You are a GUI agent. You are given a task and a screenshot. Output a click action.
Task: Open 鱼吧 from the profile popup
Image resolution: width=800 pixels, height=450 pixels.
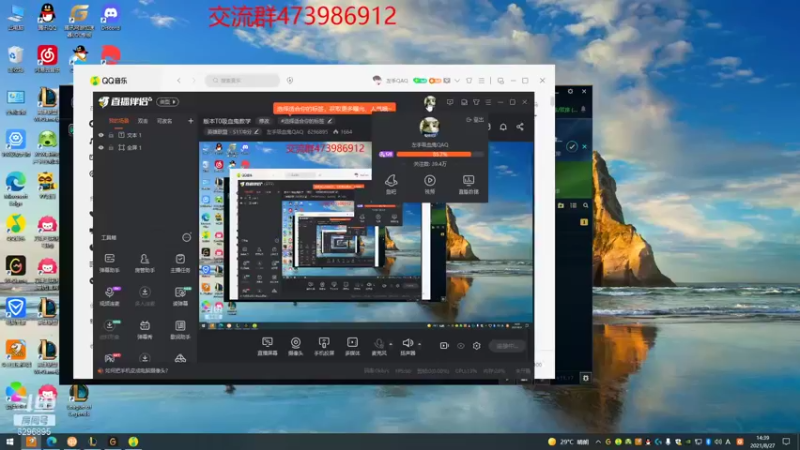click(x=391, y=184)
